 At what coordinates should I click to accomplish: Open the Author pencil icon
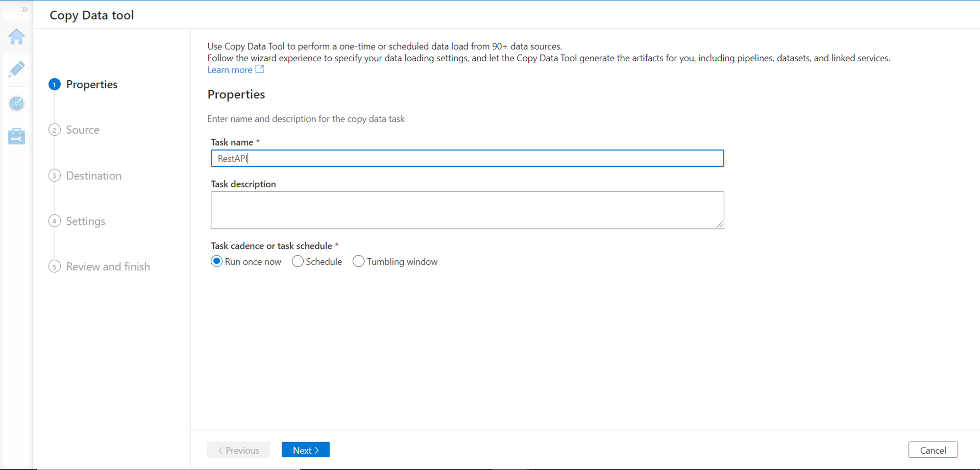coord(17,70)
